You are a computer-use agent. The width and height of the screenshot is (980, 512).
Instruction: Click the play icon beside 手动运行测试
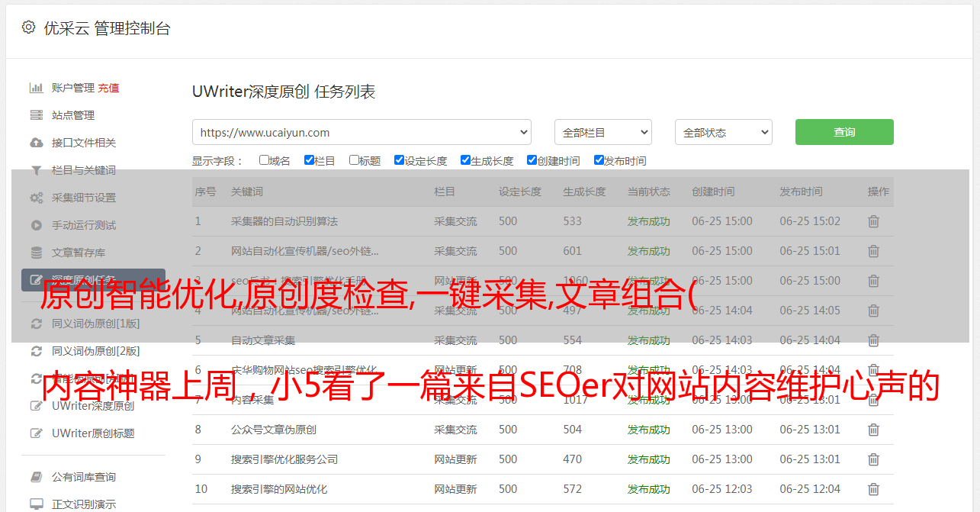click(36, 225)
